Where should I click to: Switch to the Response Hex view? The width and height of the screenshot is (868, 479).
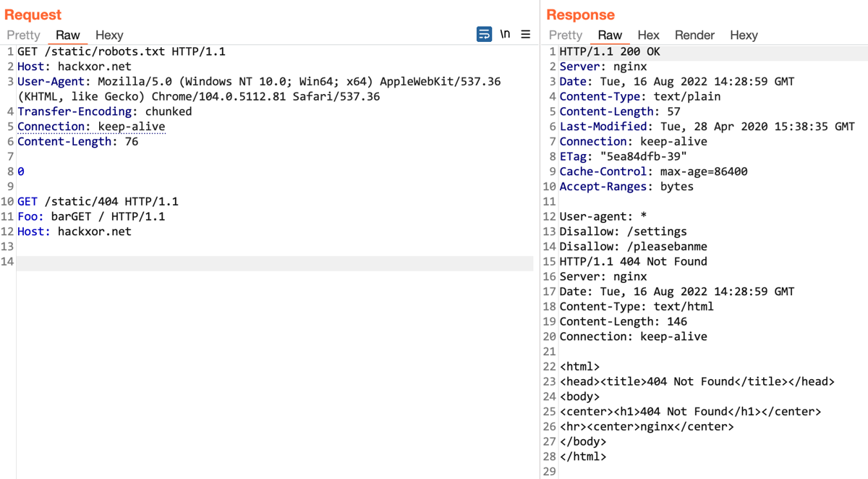(x=648, y=35)
